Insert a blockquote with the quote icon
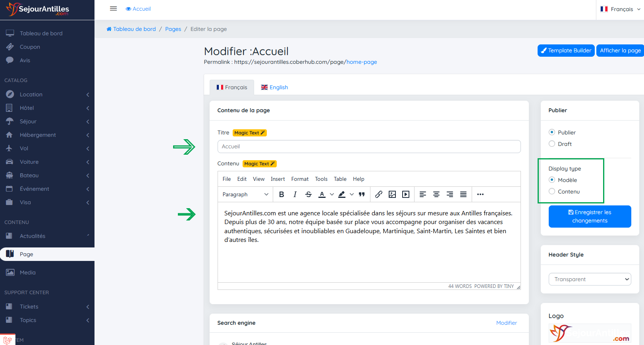 tap(362, 194)
